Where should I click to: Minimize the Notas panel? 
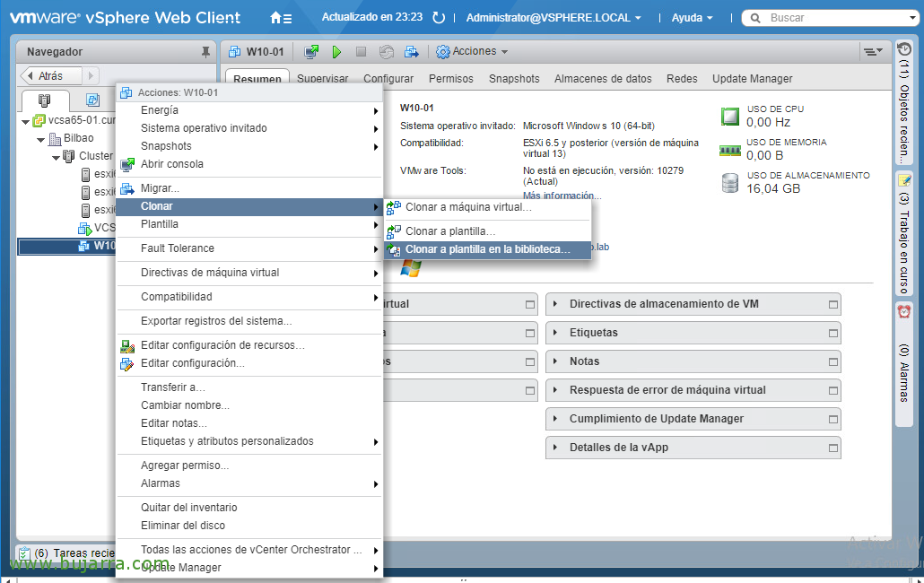pos(833,362)
